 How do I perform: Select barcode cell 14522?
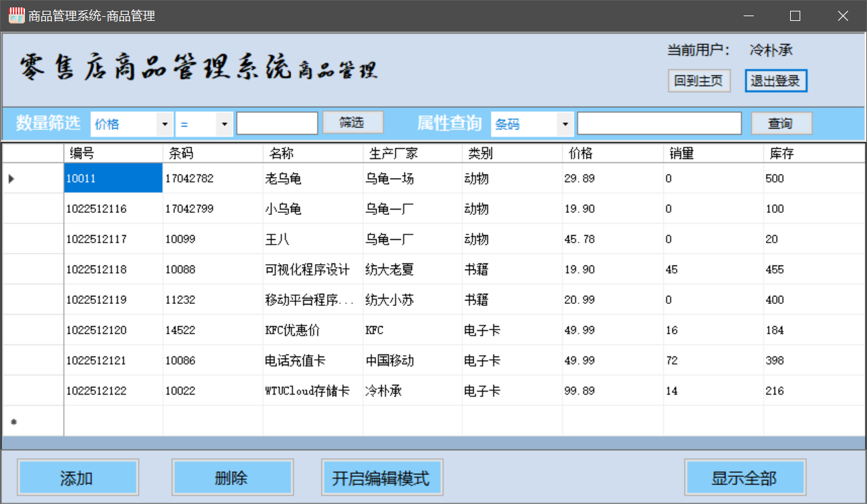213,330
